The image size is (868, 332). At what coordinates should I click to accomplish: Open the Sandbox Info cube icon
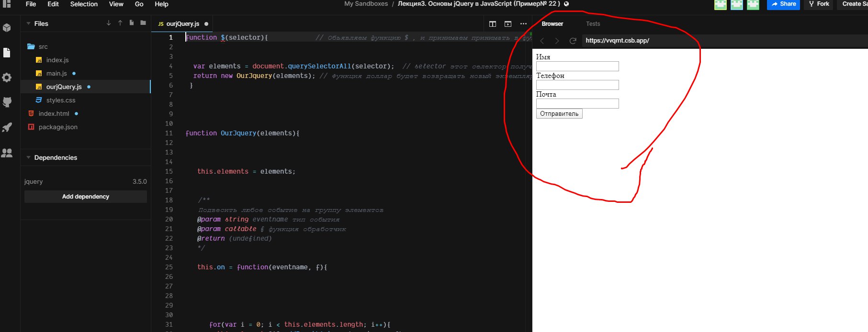[x=7, y=28]
